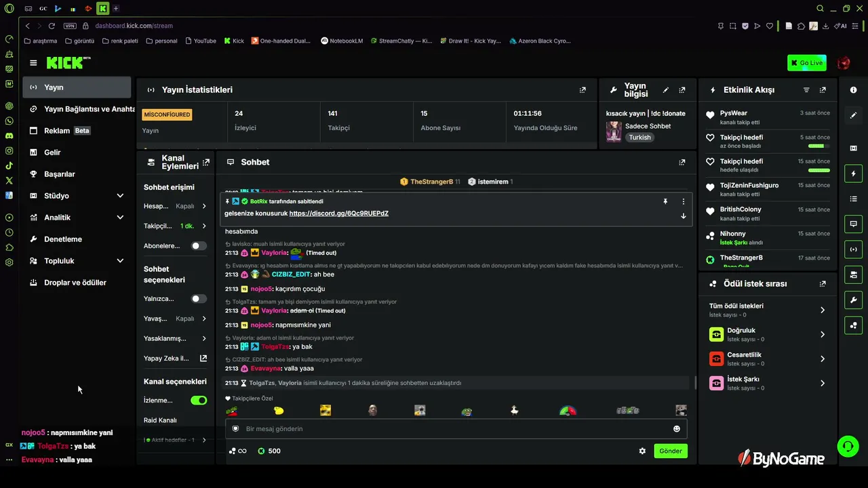Reload the page
This screenshot has height=488, width=868.
pos(52,26)
